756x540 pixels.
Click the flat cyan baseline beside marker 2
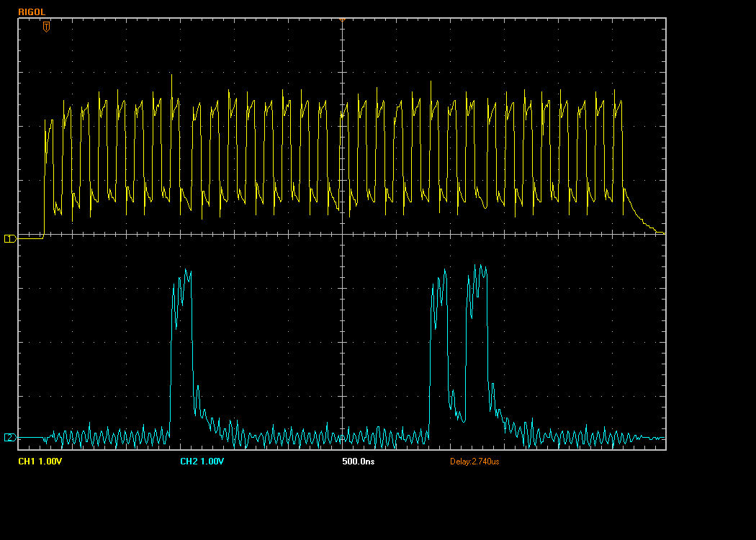tap(30, 437)
